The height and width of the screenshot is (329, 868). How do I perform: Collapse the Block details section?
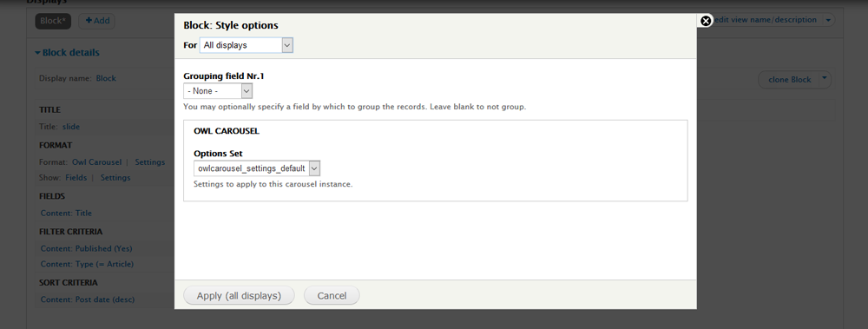click(67, 53)
